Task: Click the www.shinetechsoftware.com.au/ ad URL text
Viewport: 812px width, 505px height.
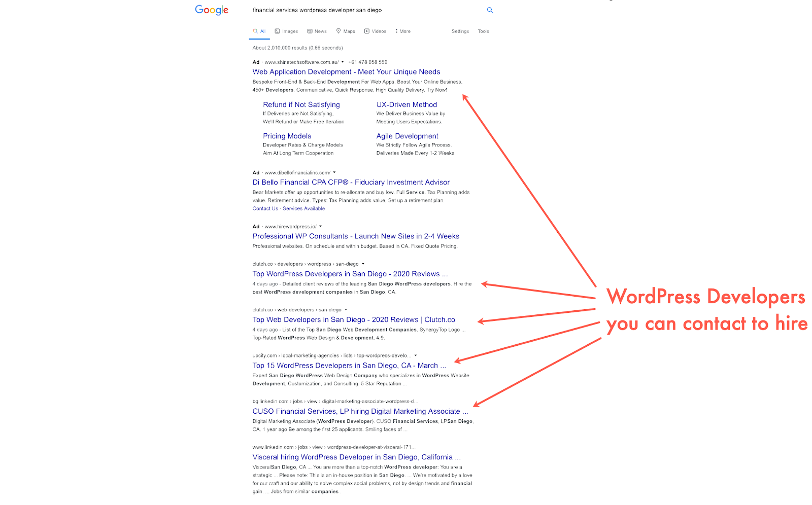Action: click(x=301, y=62)
